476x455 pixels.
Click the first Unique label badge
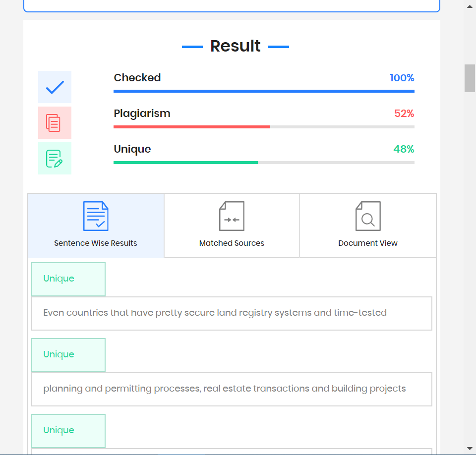click(x=68, y=279)
